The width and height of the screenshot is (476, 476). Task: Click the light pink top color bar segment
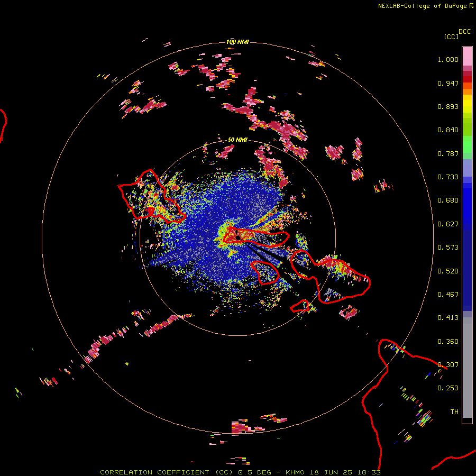[467, 57]
